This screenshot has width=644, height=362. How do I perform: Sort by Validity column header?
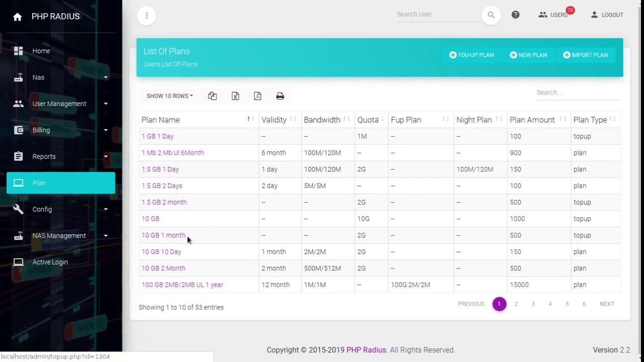[x=280, y=120]
